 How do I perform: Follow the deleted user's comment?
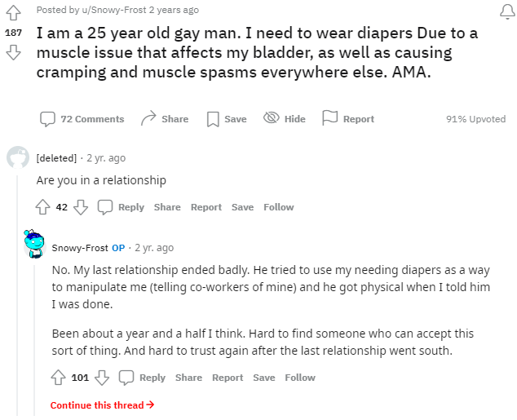click(x=278, y=207)
